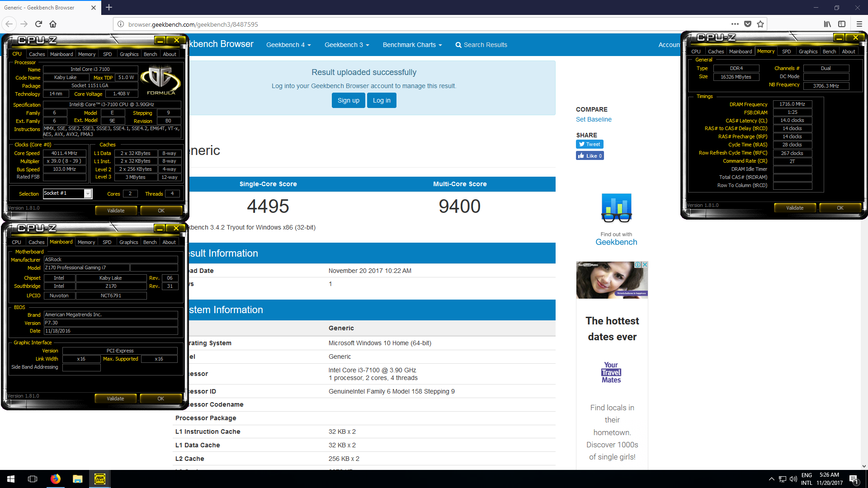The image size is (868, 488).
Task: Open page actions three-dot menu
Action: (x=735, y=24)
